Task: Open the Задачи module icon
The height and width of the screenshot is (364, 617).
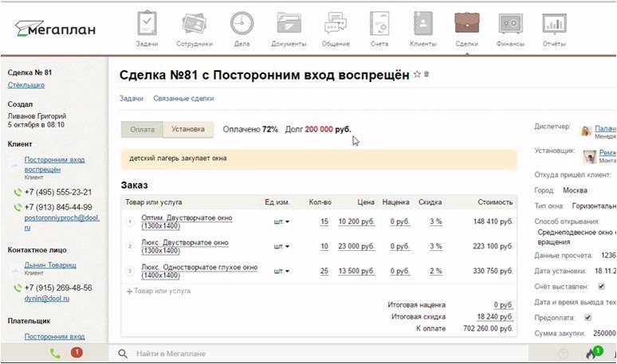Action: click(147, 25)
